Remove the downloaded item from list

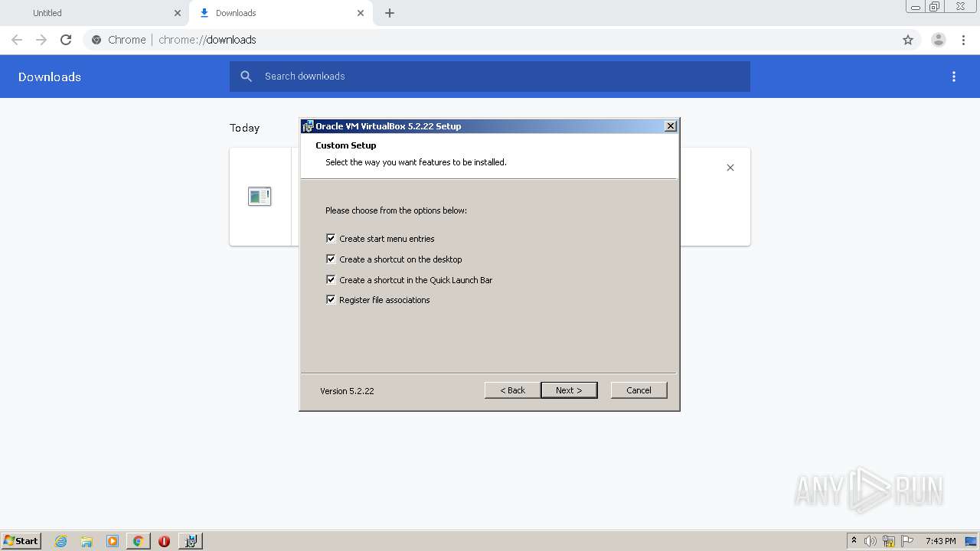pyautogui.click(x=730, y=168)
